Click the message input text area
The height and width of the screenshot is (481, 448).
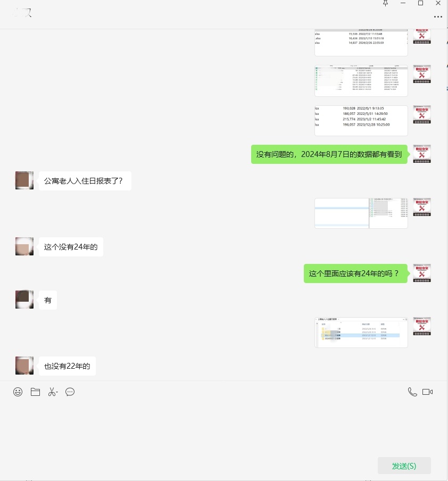tap(224, 428)
